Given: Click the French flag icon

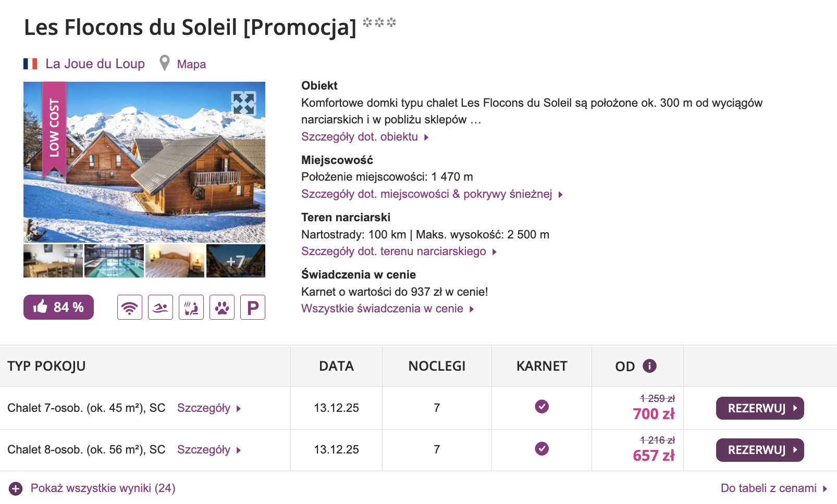Looking at the screenshot, I should (x=31, y=63).
